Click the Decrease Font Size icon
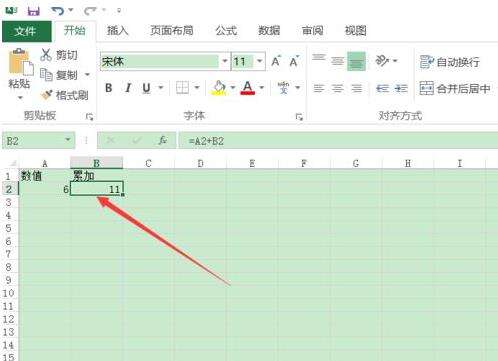The image size is (498, 361). tap(294, 61)
